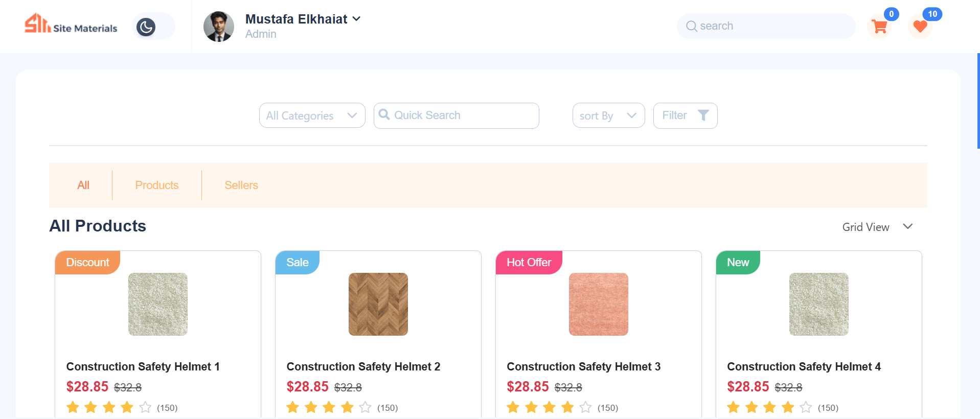
Task: Open the wishlist heart icon
Action: [920, 27]
